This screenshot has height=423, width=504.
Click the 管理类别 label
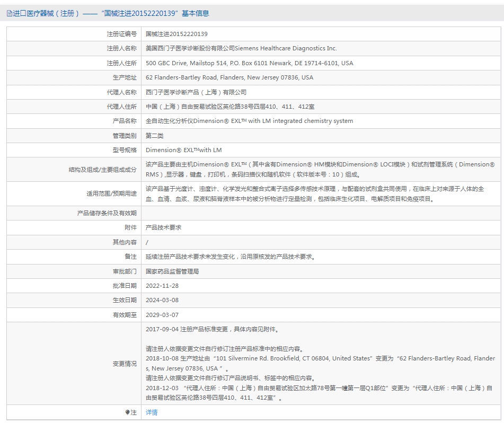125,136
